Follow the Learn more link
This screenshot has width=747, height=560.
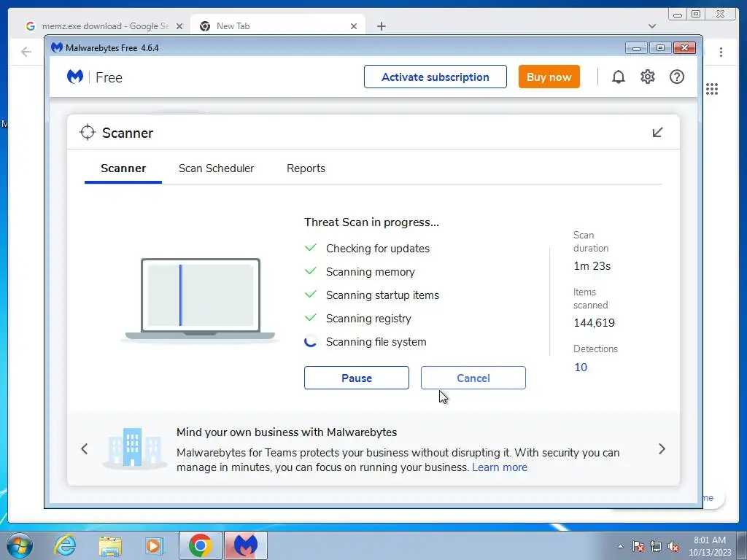pos(499,467)
